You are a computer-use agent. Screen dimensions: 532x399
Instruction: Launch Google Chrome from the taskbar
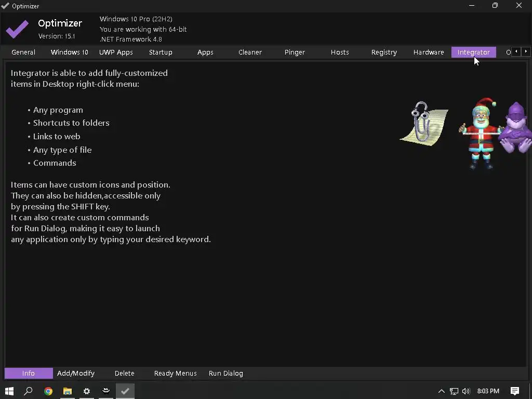pyautogui.click(x=48, y=391)
